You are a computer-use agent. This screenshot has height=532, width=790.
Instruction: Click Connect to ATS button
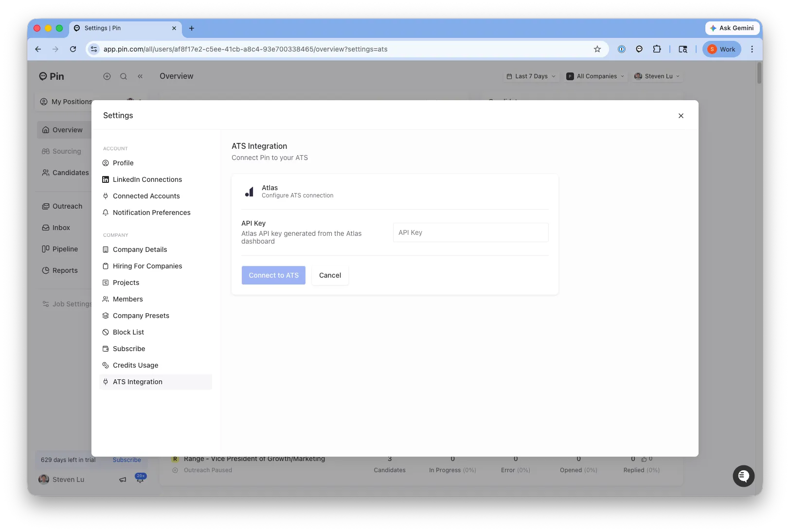click(273, 275)
